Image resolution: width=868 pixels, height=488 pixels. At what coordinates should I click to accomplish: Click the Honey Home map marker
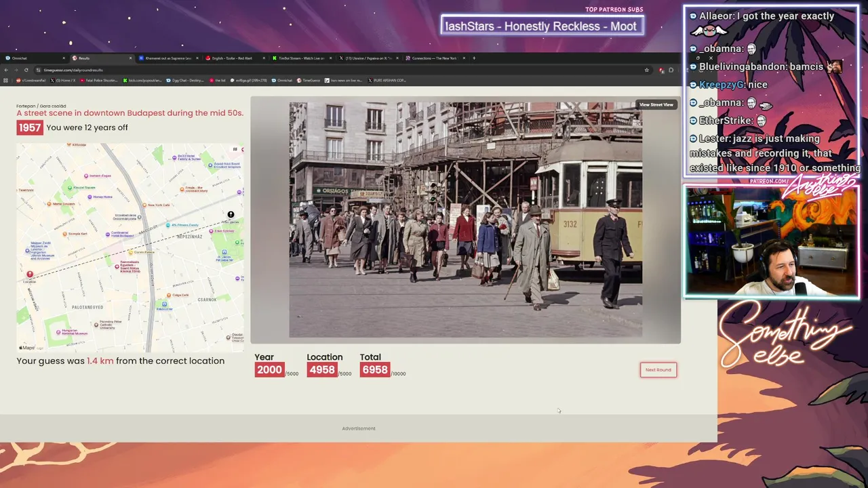(90, 197)
